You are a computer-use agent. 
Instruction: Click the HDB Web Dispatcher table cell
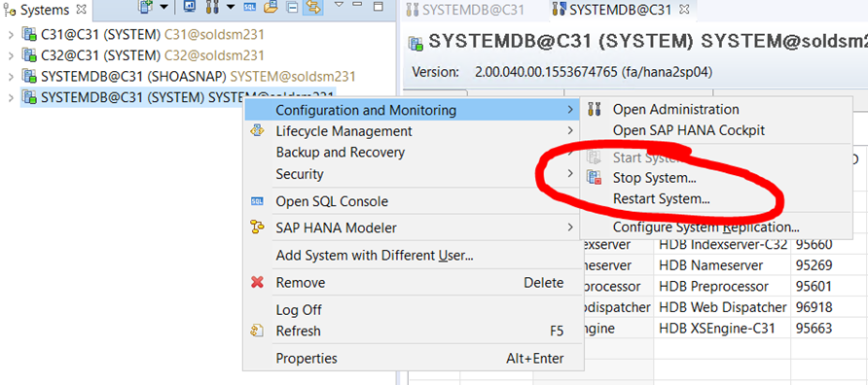(x=722, y=307)
